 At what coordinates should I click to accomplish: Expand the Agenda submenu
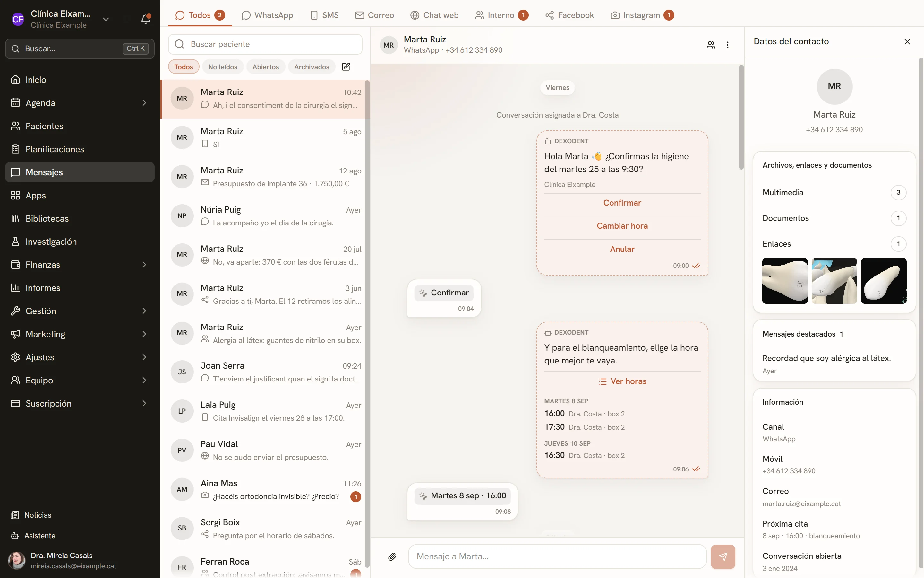click(x=144, y=103)
